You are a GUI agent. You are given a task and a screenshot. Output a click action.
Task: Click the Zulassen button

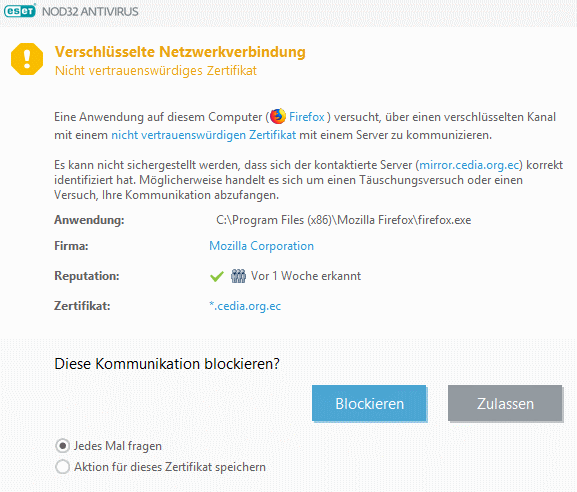point(505,403)
